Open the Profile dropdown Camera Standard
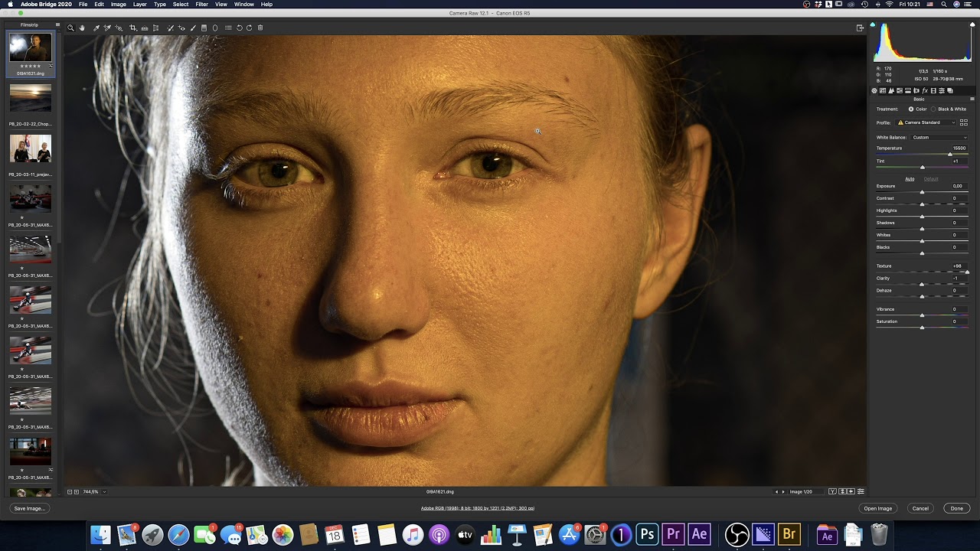Image resolution: width=980 pixels, height=551 pixels. click(926, 122)
